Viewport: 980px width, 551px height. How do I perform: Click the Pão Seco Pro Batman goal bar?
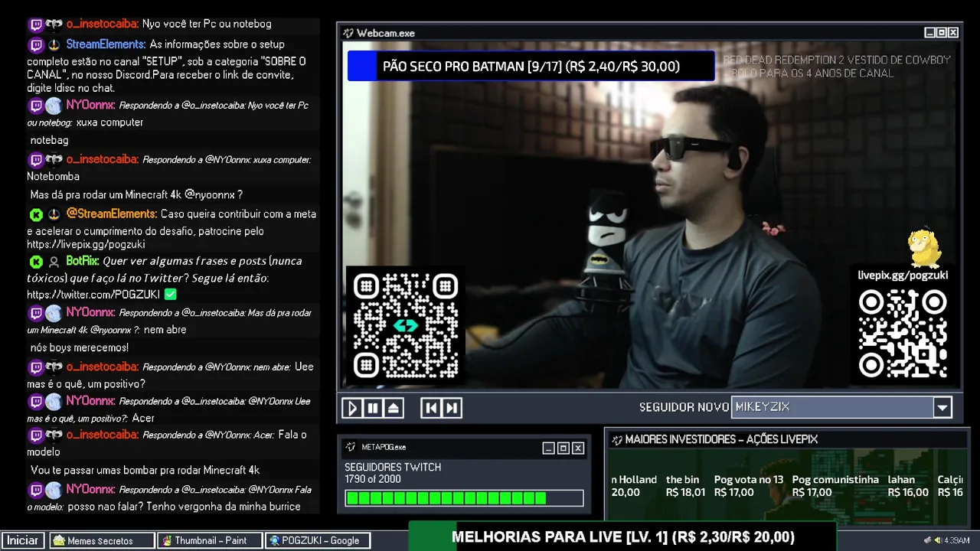point(531,66)
